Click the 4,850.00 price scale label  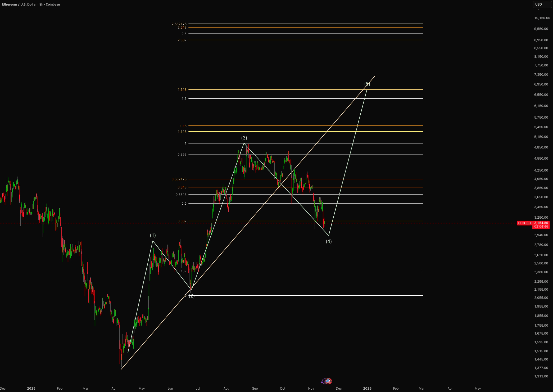pyautogui.click(x=541, y=147)
